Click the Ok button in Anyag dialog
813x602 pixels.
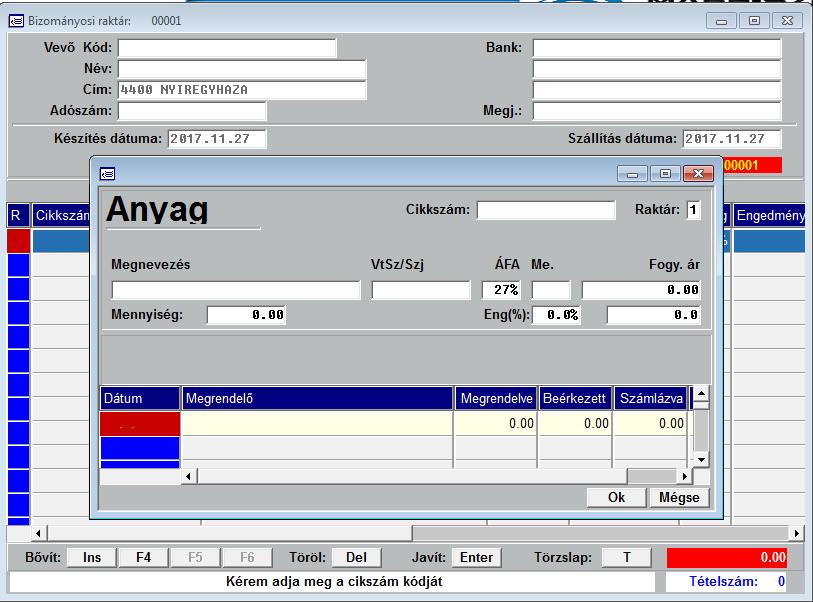point(616,498)
